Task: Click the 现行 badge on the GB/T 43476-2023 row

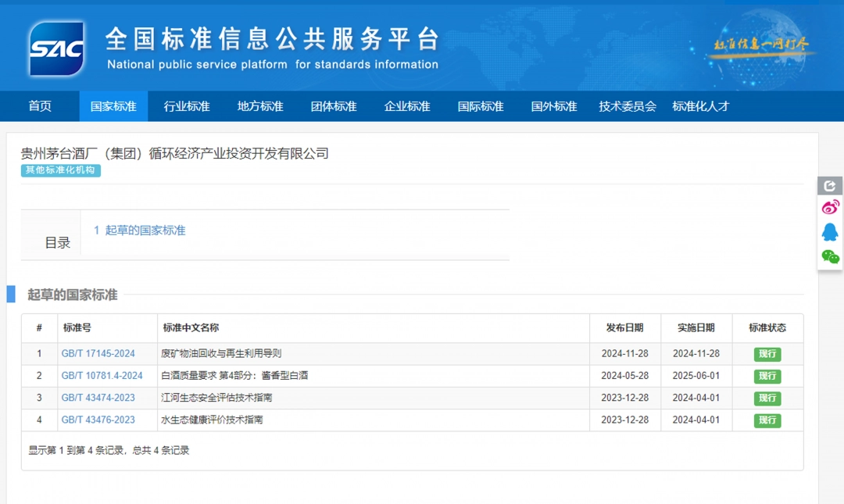Action: tap(767, 420)
